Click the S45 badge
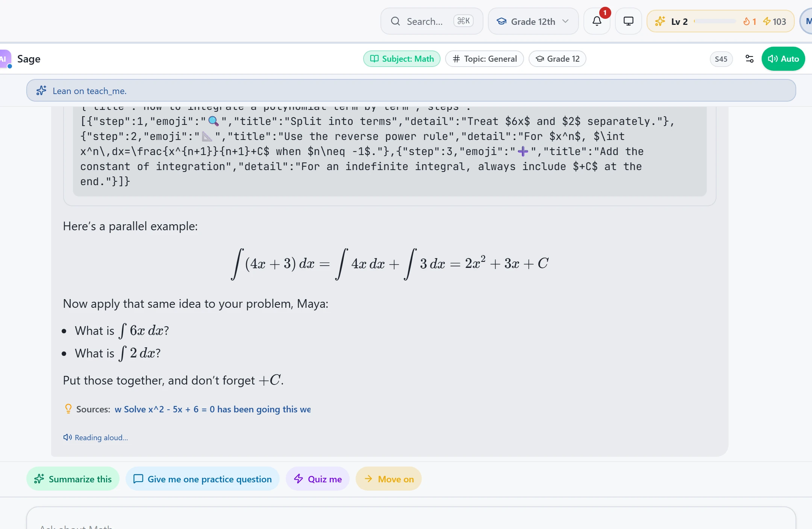This screenshot has width=812, height=529. pos(721,59)
